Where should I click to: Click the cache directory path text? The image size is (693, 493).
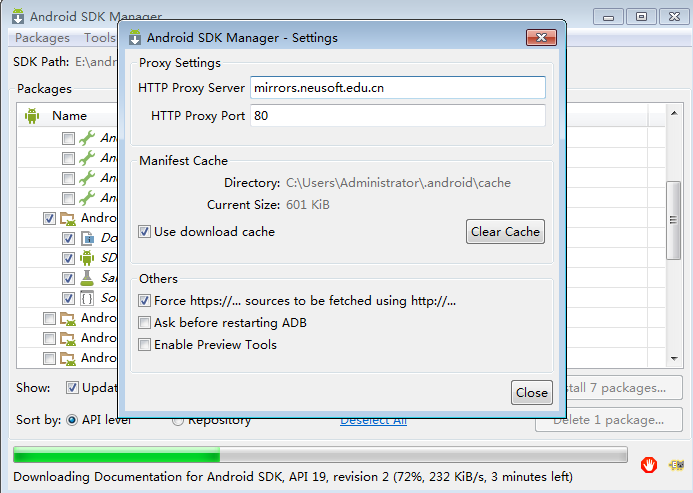pos(398,183)
